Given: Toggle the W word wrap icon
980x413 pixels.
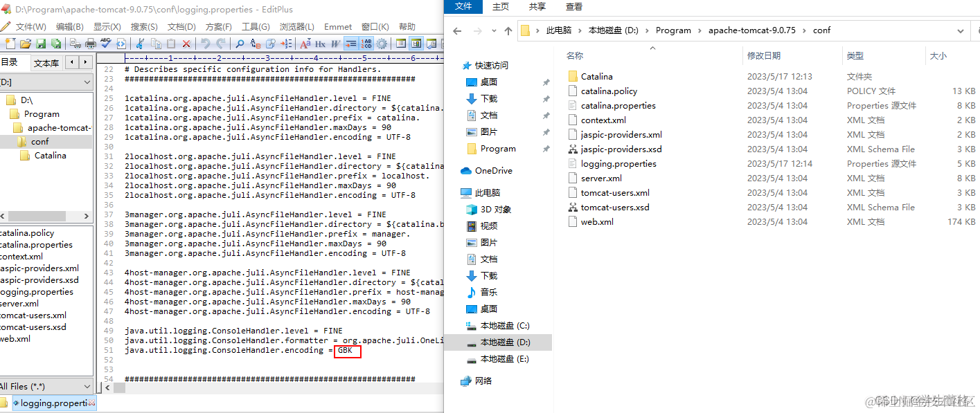Looking at the screenshot, I should 335,44.
